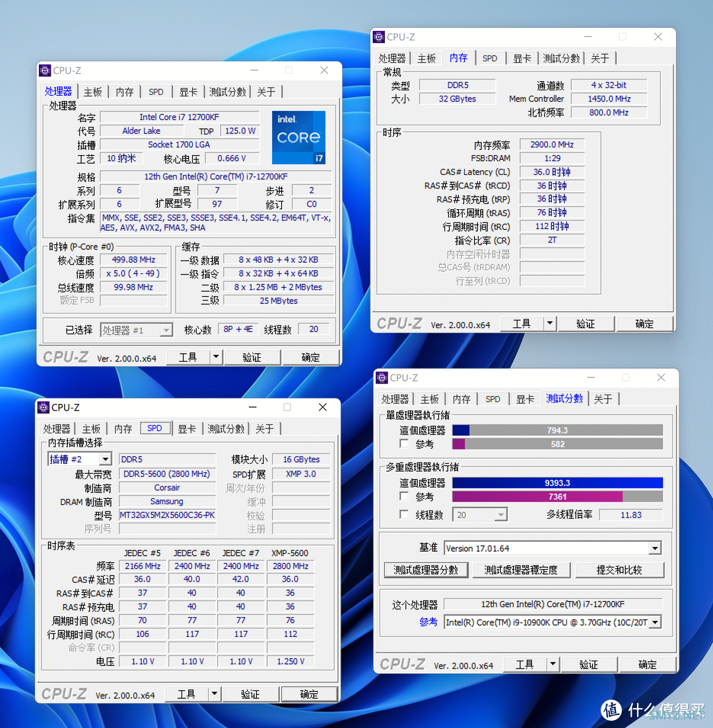The width and height of the screenshot is (713, 728).
Task: Close the memory CPU-Z window
Action: pos(658,37)
